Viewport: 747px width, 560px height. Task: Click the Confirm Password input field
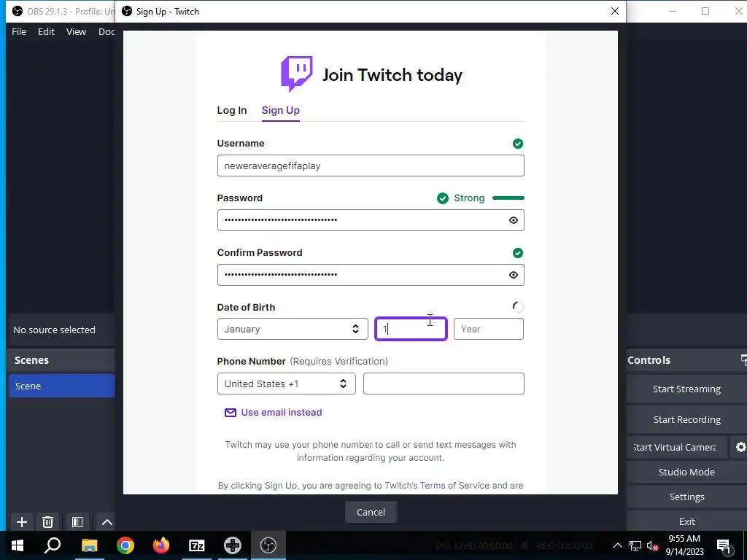coord(371,275)
